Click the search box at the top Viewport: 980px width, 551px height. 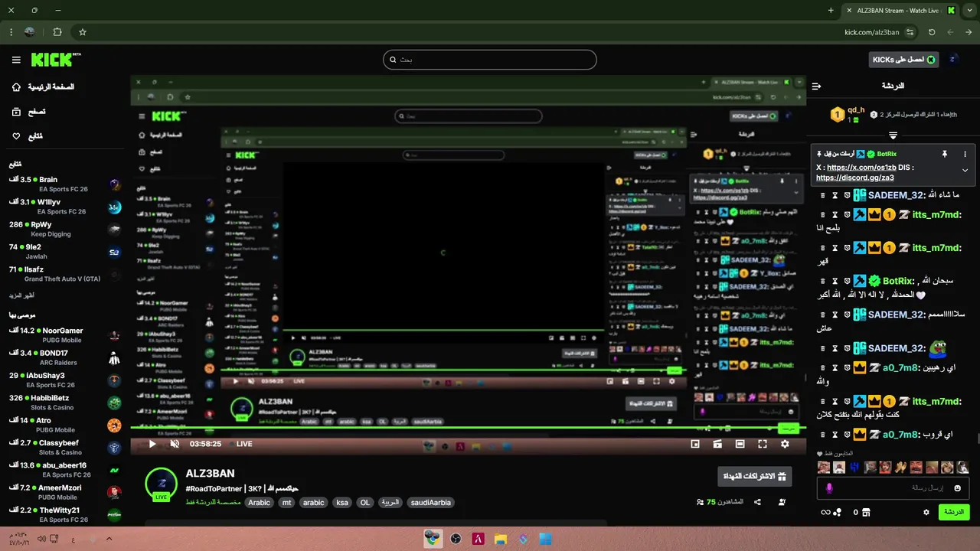click(x=490, y=60)
